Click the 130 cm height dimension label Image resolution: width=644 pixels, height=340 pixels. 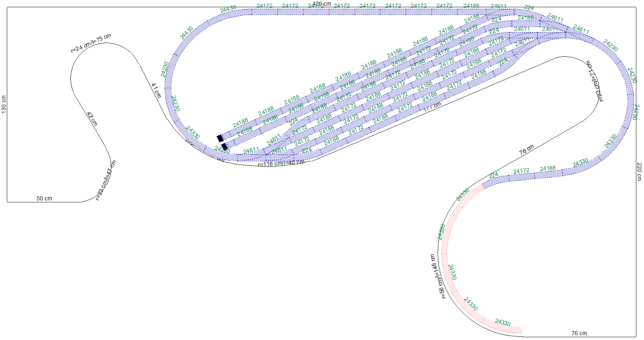point(4,105)
